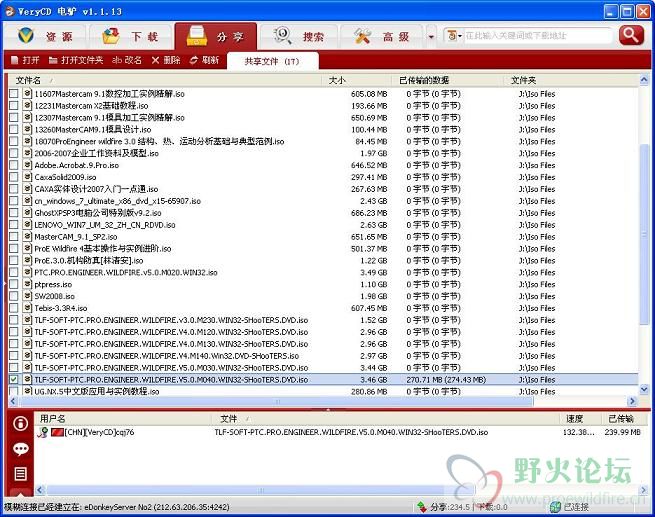
Task: Click file list vertical scrollbar up arrow
Action: pyautogui.click(x=643, y=80)
